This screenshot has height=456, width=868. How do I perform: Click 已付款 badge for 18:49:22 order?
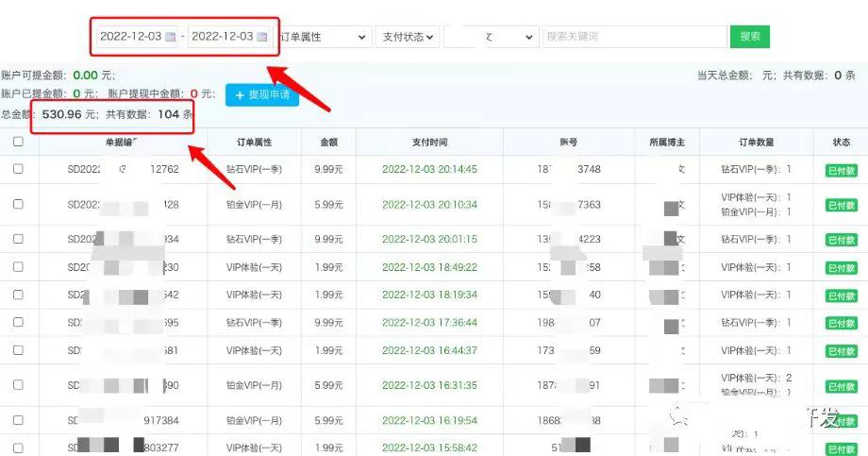tap(842, 268)
